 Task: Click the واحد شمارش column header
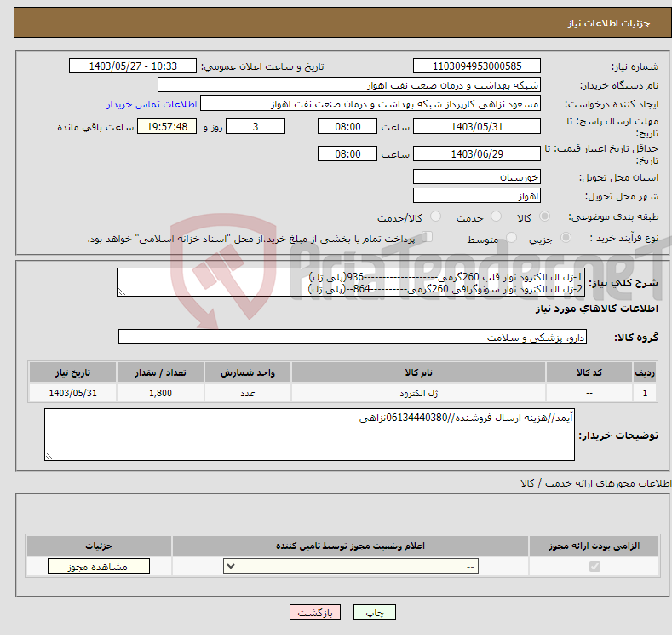click(248, 372)
